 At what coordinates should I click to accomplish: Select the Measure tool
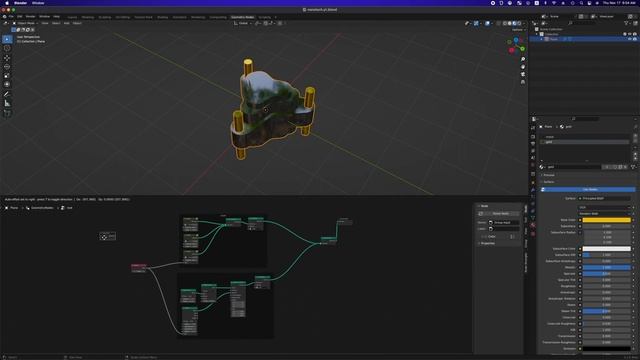pyautogui.click(x=7, y=103)
